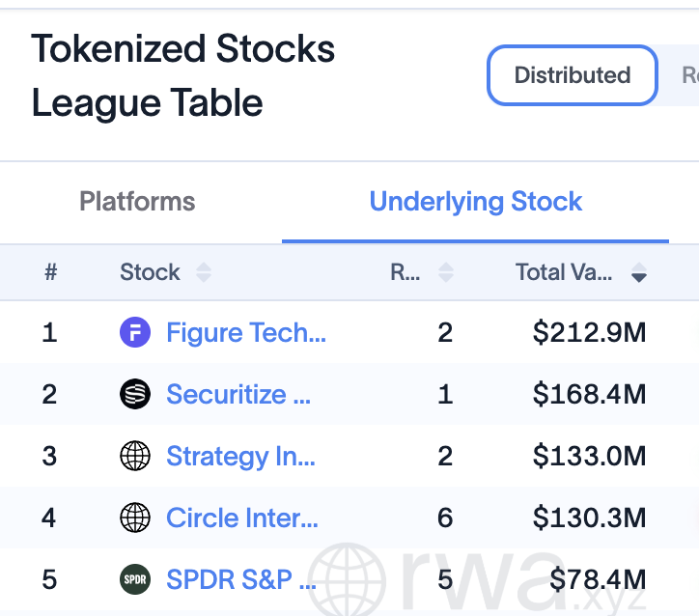This screenshot has height=616, width=699.
Task: Click the globe icon beside Circle Inter...
Action: [135, 518]
